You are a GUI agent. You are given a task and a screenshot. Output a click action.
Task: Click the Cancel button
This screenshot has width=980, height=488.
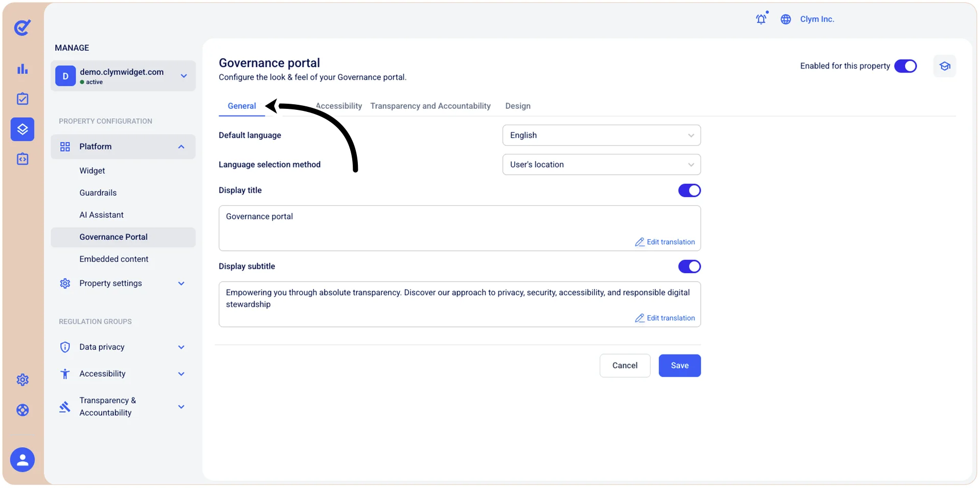pyautogui.click(x=625, y=366)
